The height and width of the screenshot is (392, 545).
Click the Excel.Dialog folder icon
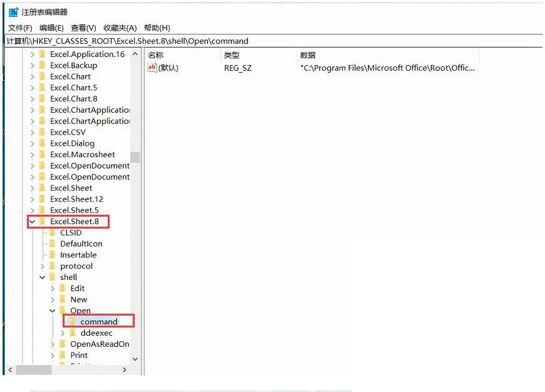pyautogui.click(x=43, y=143)
